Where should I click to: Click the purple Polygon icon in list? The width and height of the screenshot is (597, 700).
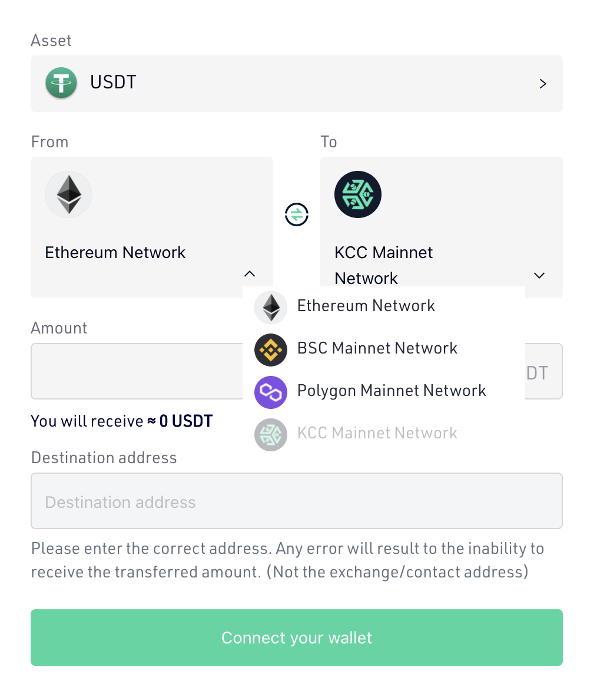tap(271, 392)
